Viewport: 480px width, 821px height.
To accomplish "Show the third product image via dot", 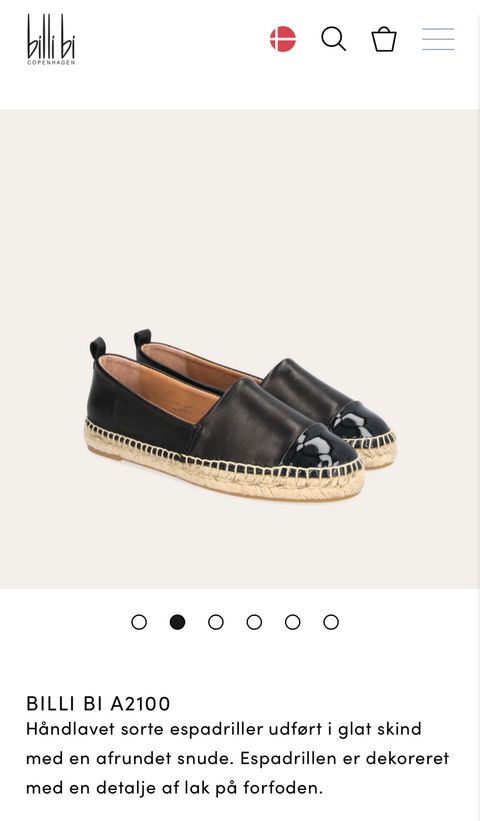I will (x=216, y=622).
